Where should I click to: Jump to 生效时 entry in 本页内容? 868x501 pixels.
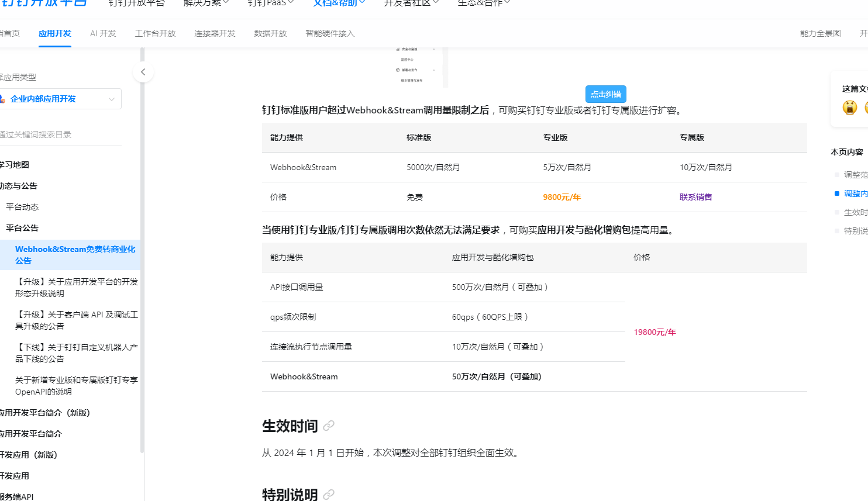[856, 212]
